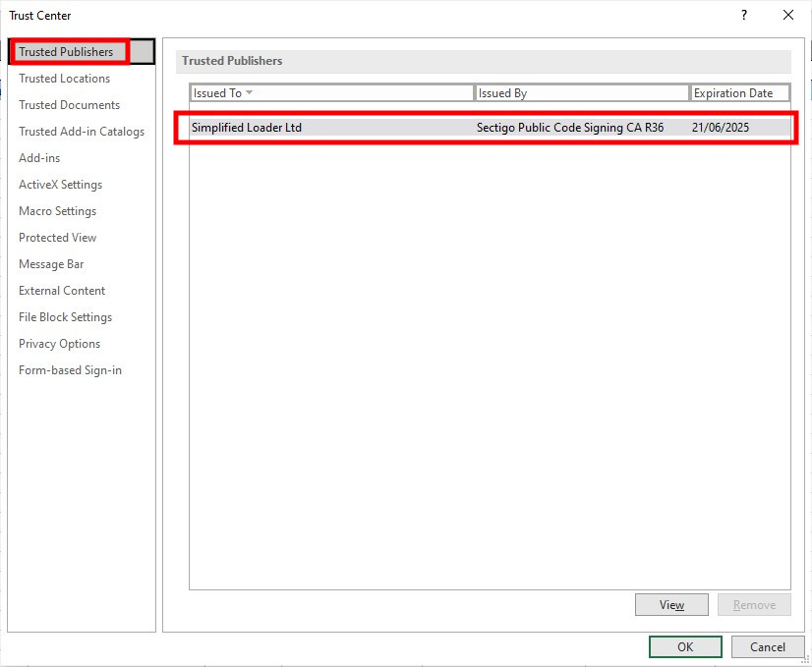The image size is (812, 667).
Task: Return to the Trusted Publishers page
Action: (x=65, y=52)
